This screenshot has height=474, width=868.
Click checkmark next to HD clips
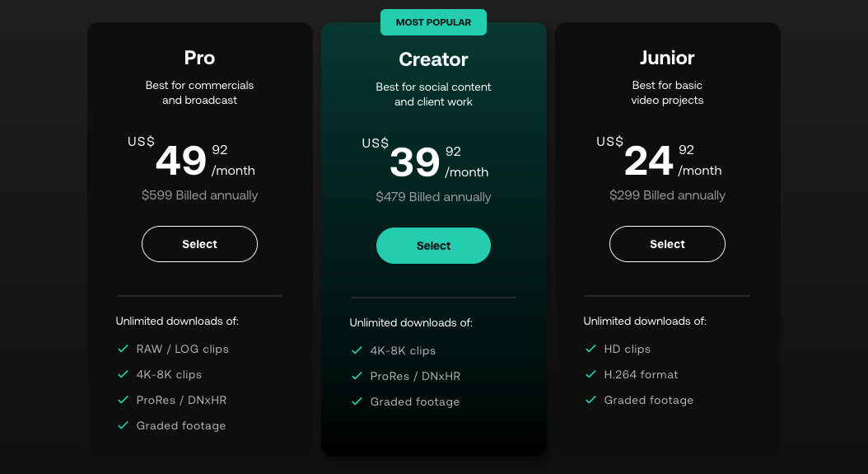pyautogui.click(x=590, y=349)
